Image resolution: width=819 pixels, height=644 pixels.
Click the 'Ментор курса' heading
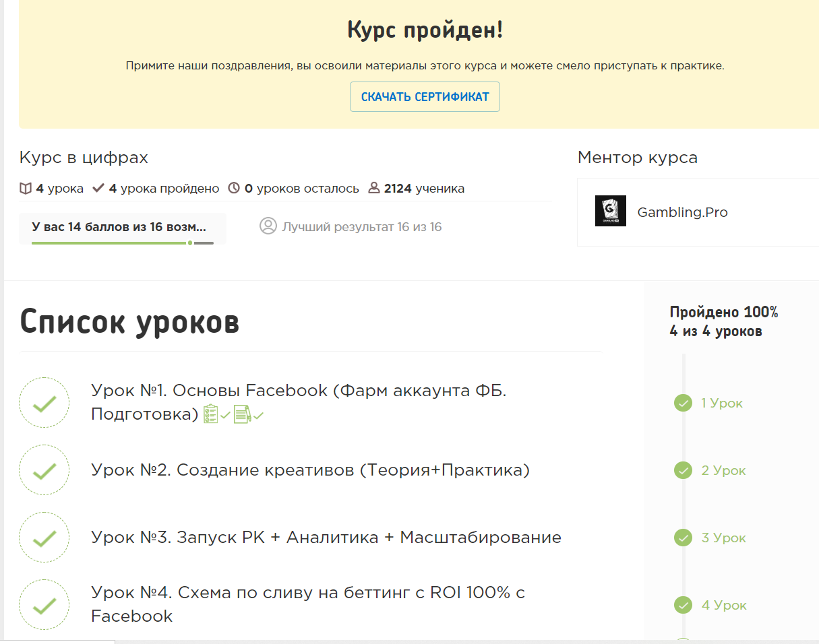638,158
